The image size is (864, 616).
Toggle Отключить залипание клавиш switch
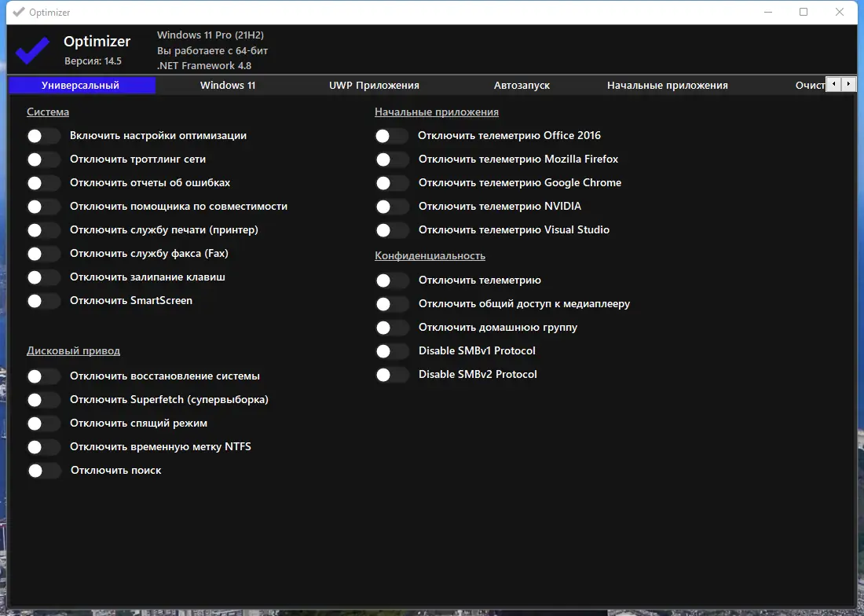(x=43, y=277)
